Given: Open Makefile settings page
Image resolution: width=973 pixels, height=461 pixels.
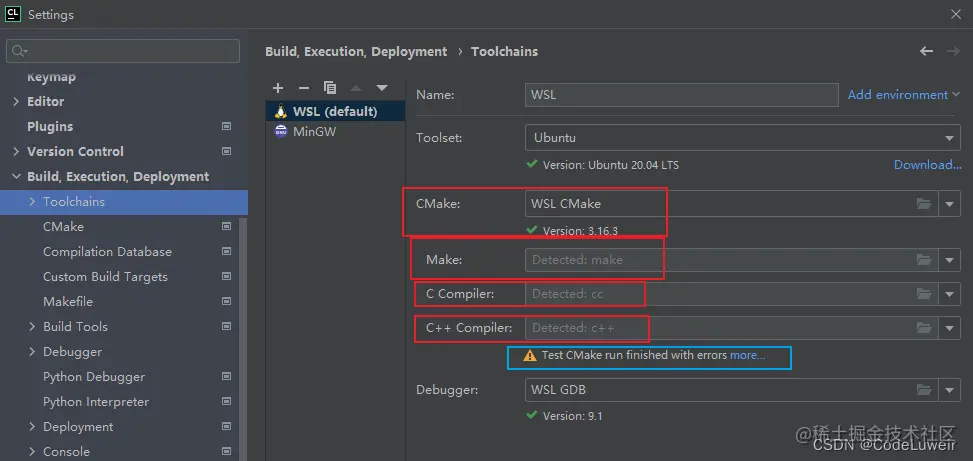Looking at the screenshot, I should coord(68,302).
